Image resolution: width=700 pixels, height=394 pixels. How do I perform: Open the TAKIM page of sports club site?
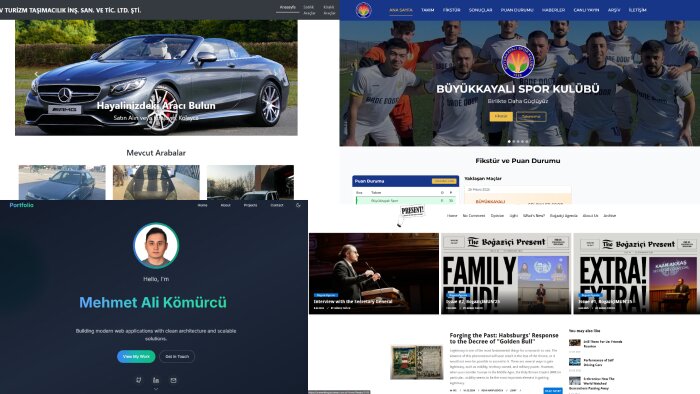[x=427, y=10]
